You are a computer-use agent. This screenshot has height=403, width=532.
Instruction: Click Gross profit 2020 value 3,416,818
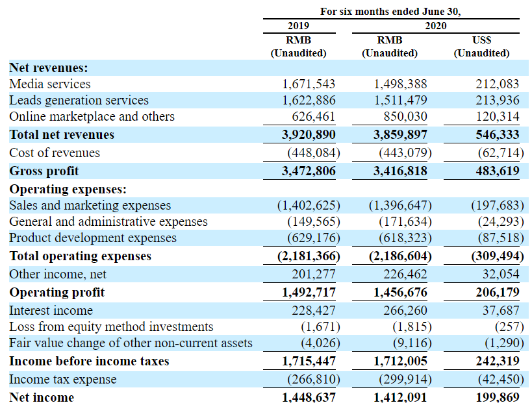pos(400,171)
